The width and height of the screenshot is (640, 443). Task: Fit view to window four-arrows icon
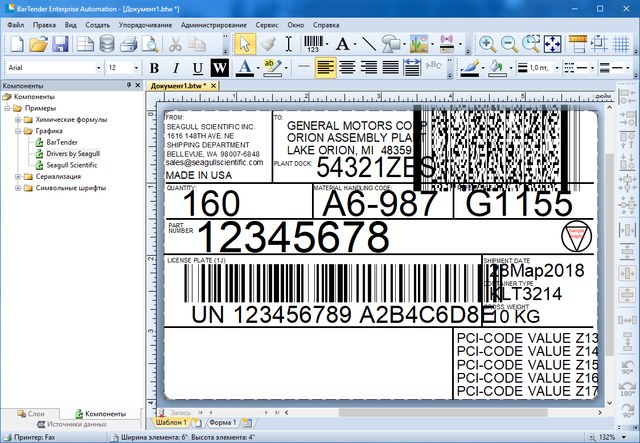pos(552,44)
